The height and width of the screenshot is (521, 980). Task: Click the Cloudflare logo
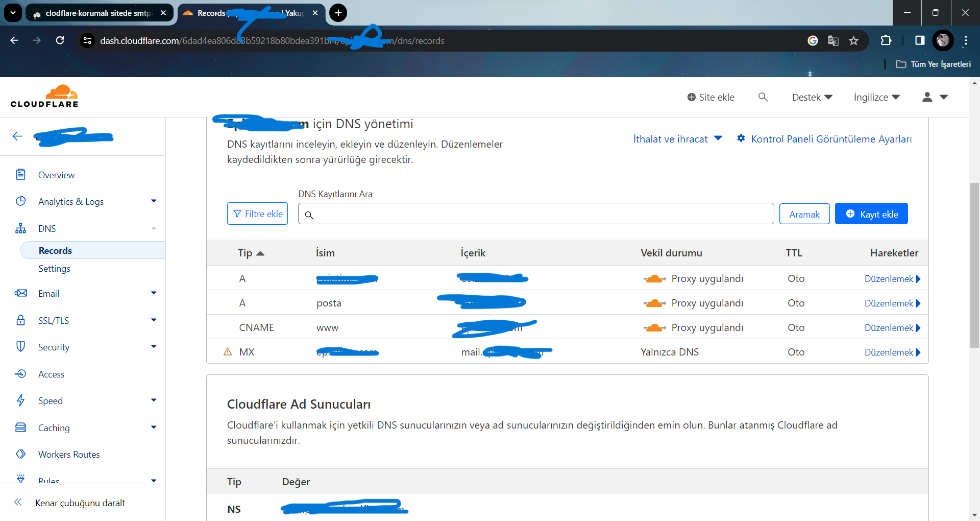click(x=44, y=96)
